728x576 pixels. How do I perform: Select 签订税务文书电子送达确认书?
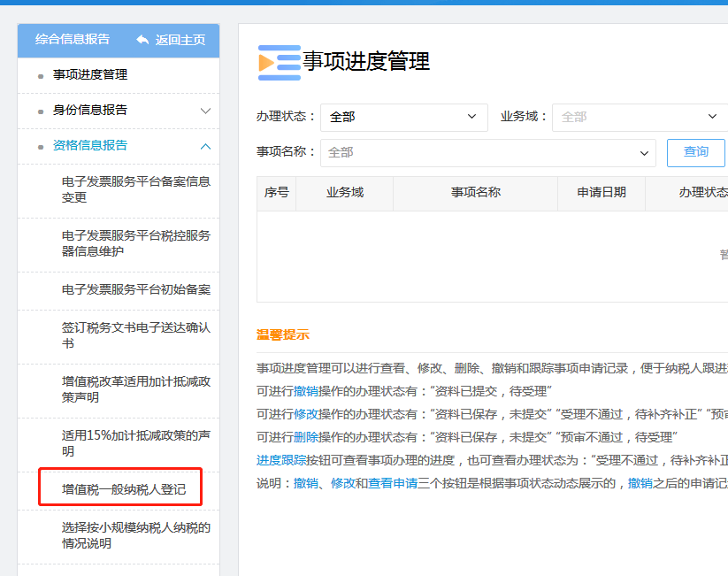click(x=135, y=335)
